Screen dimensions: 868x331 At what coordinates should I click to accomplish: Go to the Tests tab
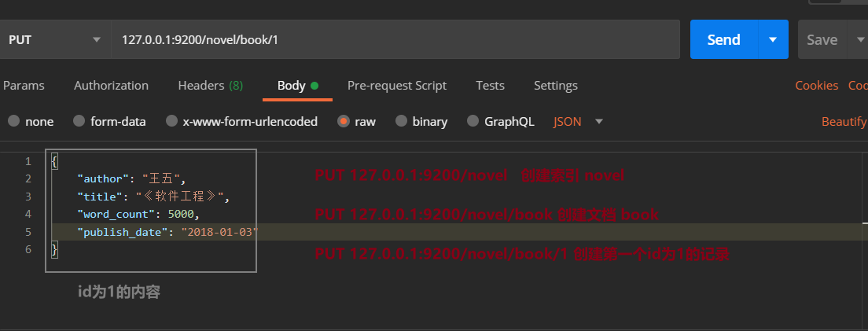tap(490, 86)
